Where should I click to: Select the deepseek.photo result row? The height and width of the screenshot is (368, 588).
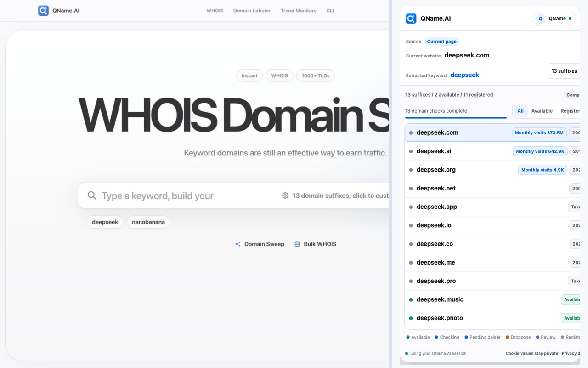pos(492,318)
